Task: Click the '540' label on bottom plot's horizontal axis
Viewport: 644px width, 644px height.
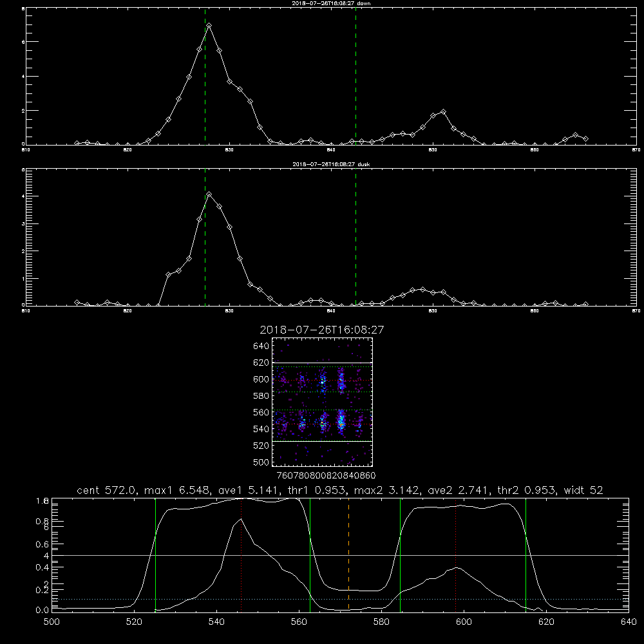Action: 216,622
